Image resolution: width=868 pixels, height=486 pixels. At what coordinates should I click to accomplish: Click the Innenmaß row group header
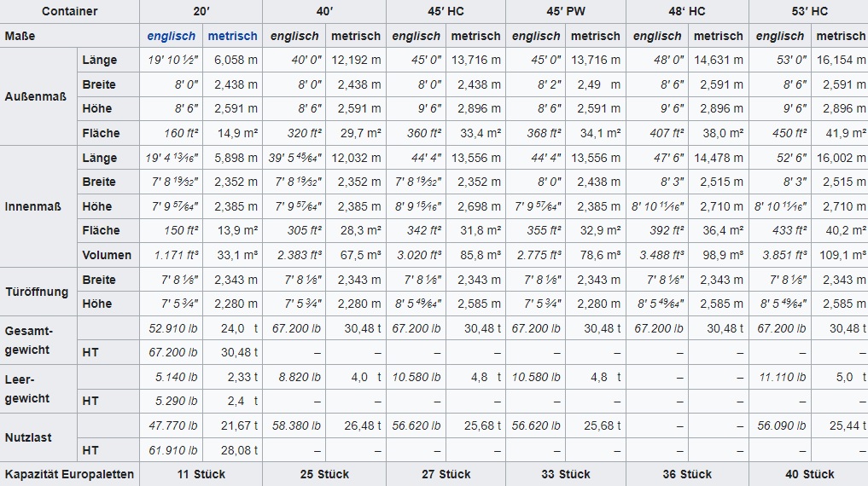tap(34, 206)
